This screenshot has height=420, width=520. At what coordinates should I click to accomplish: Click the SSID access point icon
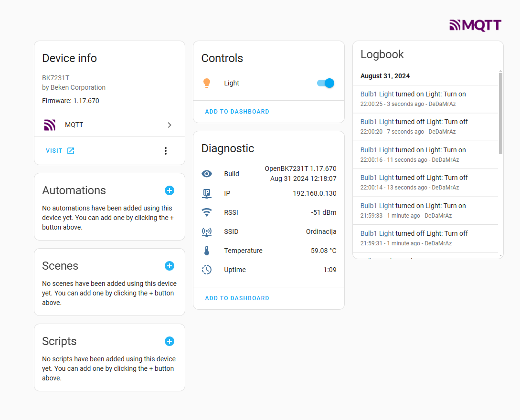[x=207, y=231]
